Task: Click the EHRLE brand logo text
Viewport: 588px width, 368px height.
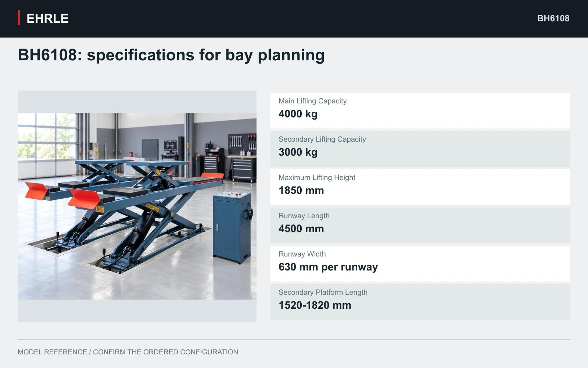Action: click(47, 18)
